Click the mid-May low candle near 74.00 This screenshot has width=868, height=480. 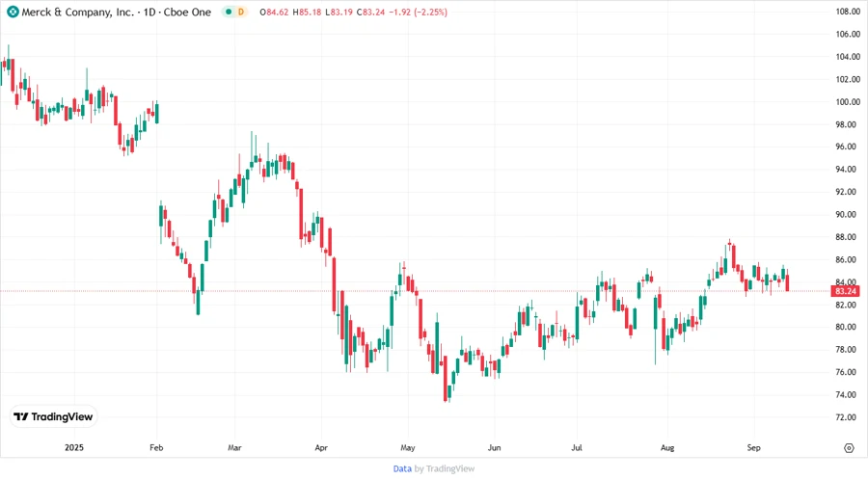pyautogui.click(x=445, y=380)
